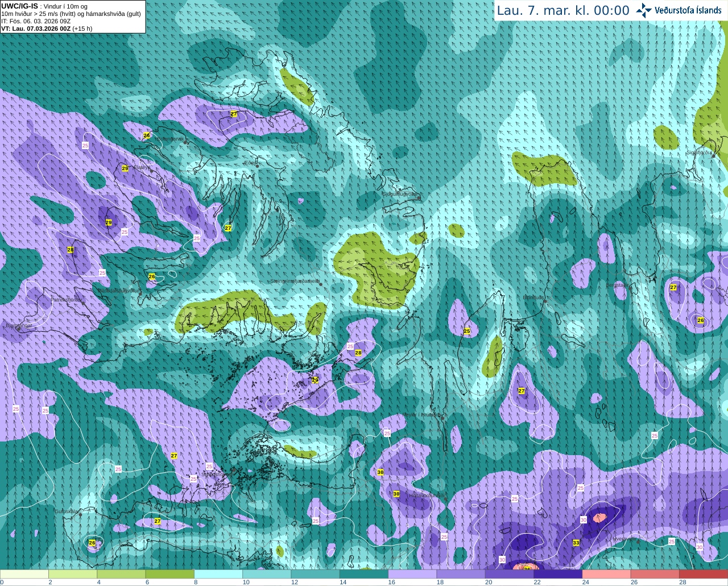This screenshot has height=586, width=728.
Task: Click the 24–26 m/s pink legend swatch
Action: click(606, 574)
